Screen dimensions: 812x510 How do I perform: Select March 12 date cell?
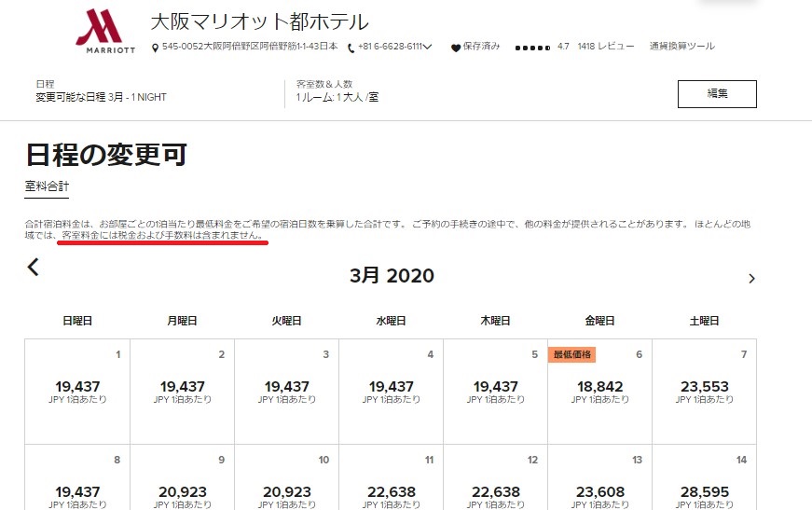point(496,477)
